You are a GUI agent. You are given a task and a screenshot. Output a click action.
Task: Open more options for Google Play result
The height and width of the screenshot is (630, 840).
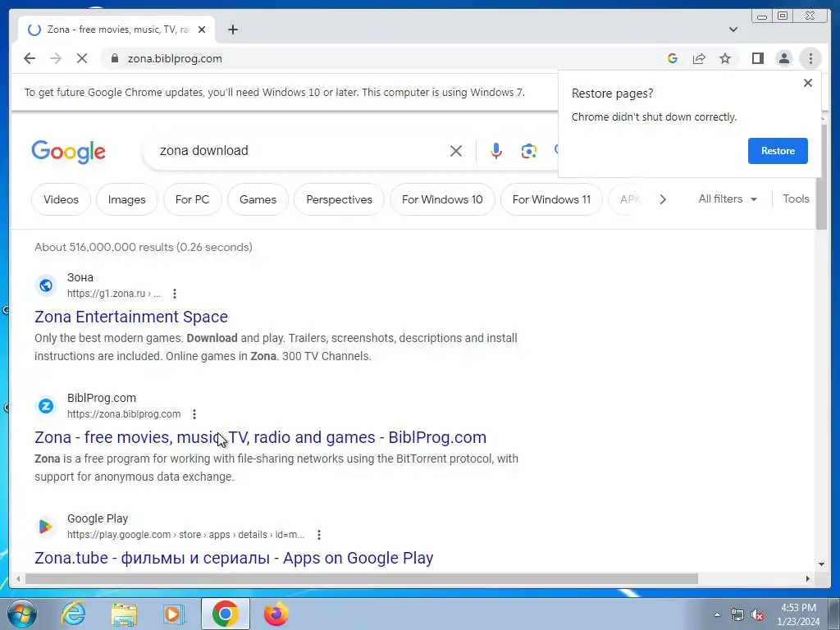[x=319, y=535]
